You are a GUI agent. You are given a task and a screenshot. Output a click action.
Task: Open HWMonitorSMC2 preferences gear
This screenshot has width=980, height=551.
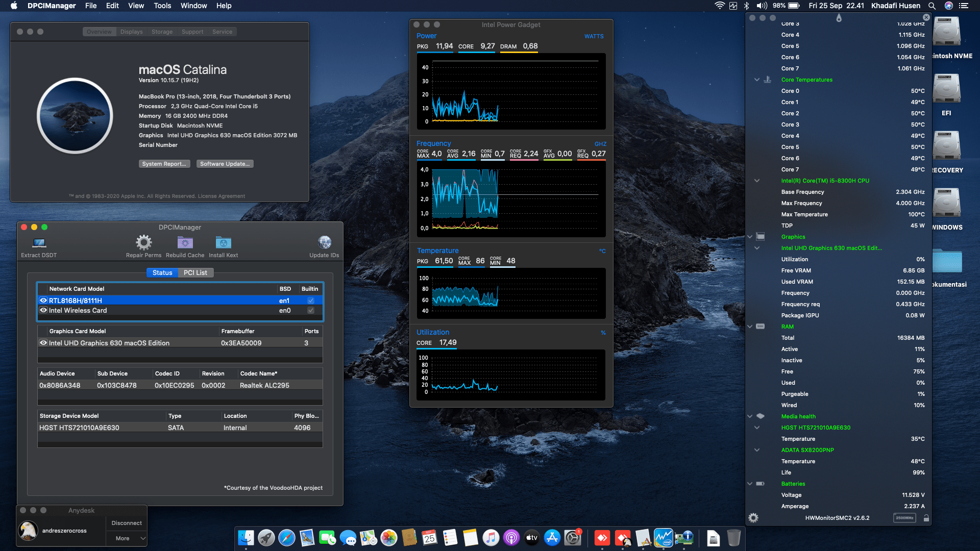[x=753, y=517]
